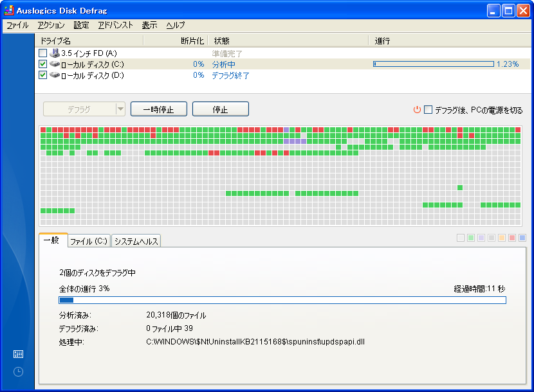Open the ヘルプ menu
Screen dimensions: 534x392
(x=176, y=25)
